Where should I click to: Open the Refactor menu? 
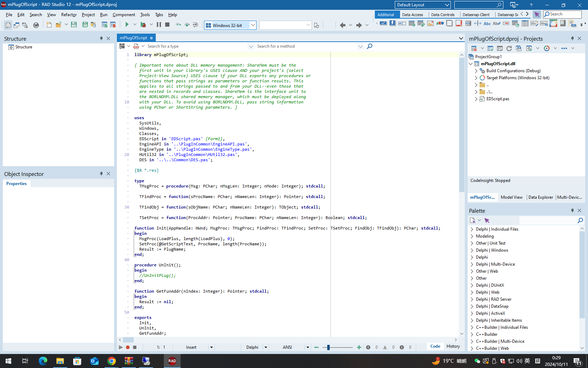[69, 15]
